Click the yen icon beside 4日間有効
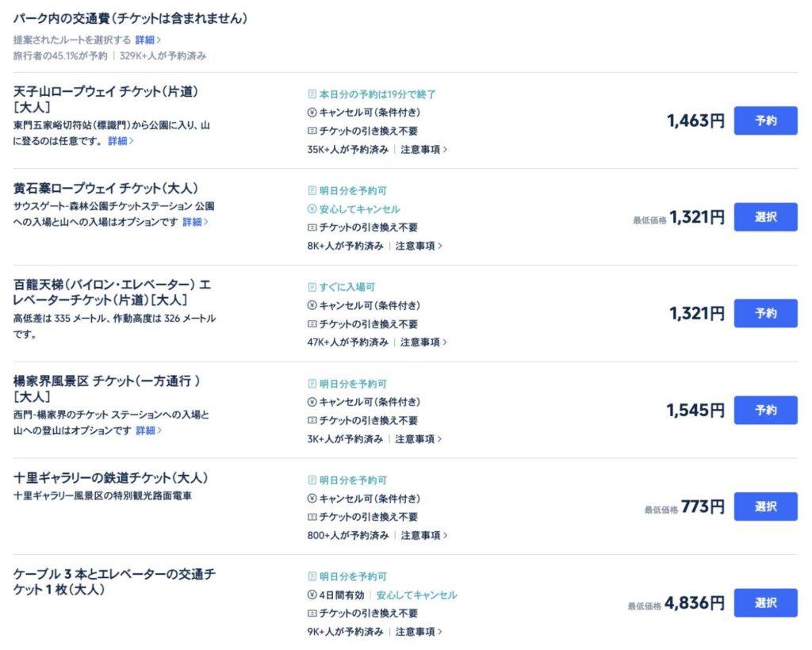 point(312,595)
